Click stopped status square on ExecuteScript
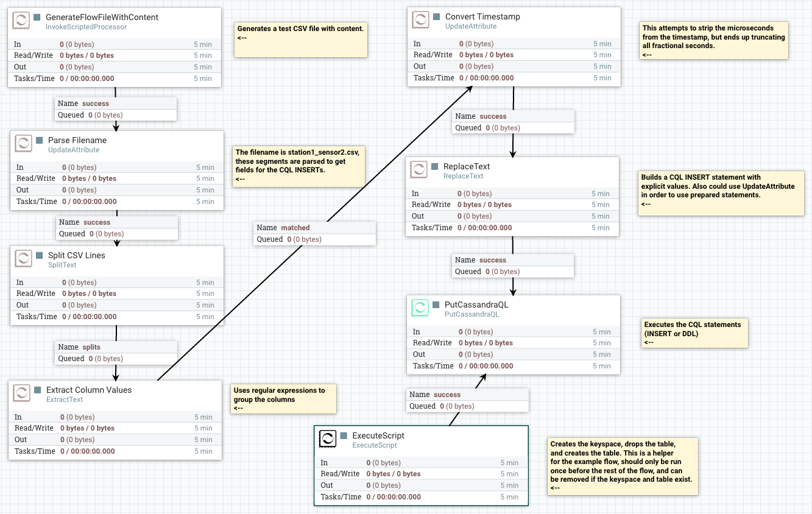Viewport: 812px width, 514px height. point(344,435)
